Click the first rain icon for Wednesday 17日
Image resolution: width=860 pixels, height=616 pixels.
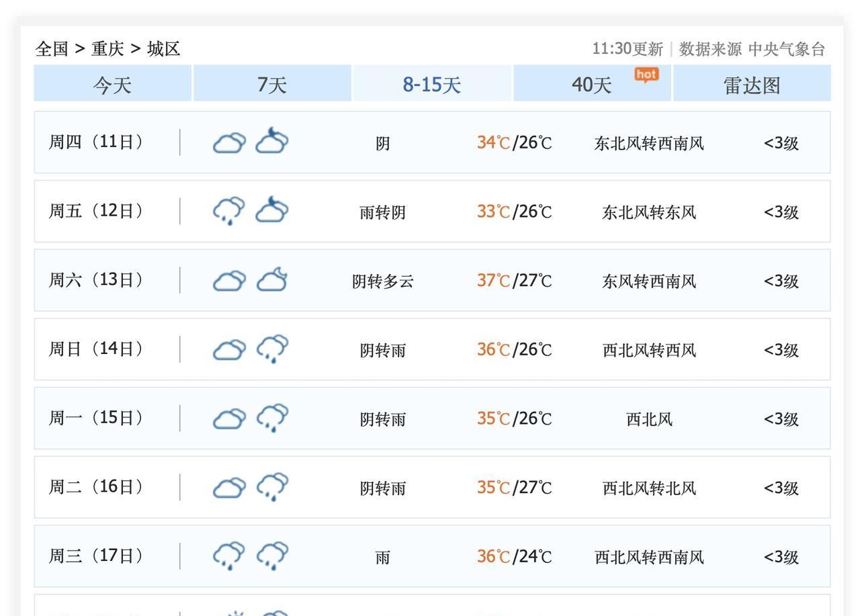pos(229,557)
